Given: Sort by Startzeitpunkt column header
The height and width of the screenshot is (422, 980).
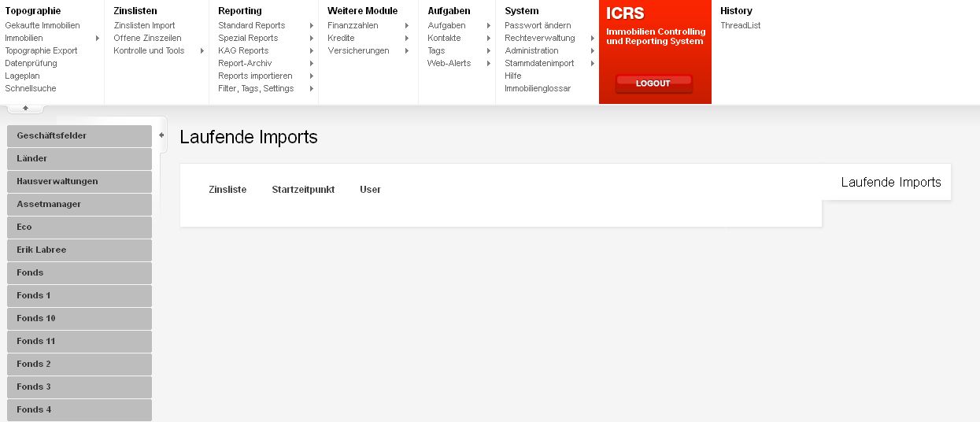Looking at the screenshot, I should tap(303, 190).
